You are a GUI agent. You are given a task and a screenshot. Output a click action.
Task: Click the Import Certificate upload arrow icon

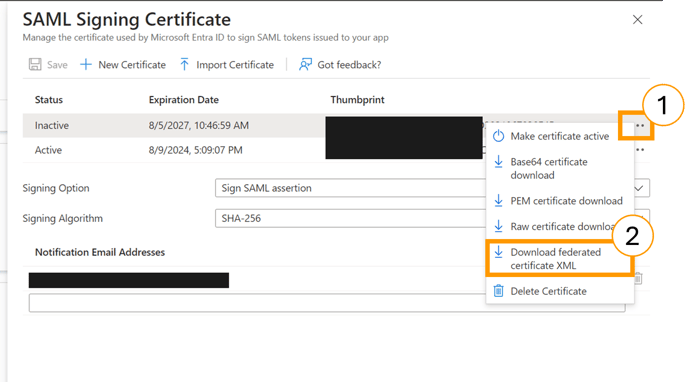pos(185,64)
